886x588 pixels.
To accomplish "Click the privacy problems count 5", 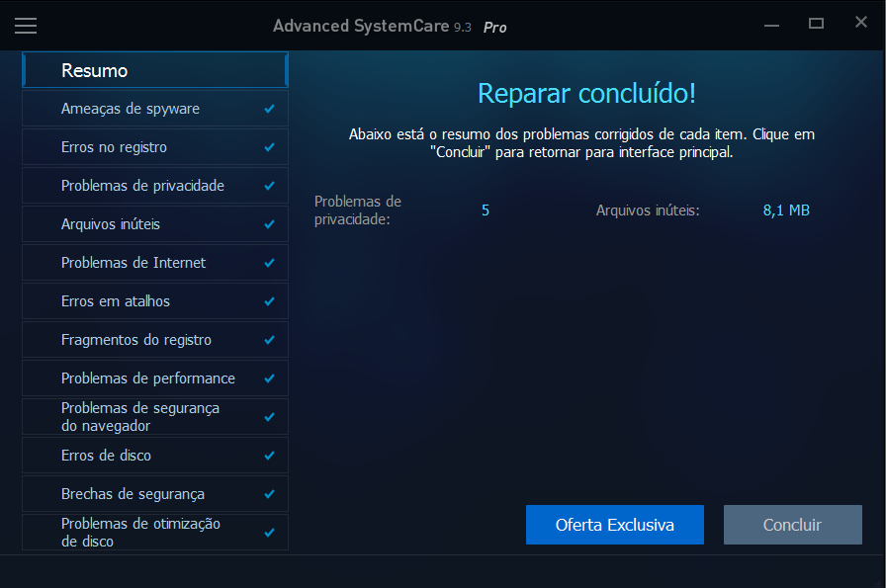I will [486, 210].
